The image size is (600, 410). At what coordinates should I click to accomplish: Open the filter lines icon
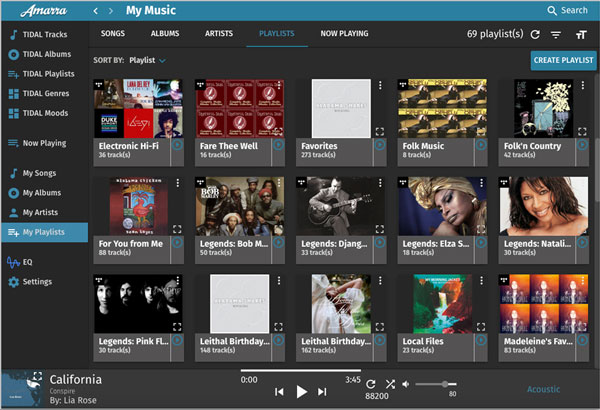(x=556, y=35)
